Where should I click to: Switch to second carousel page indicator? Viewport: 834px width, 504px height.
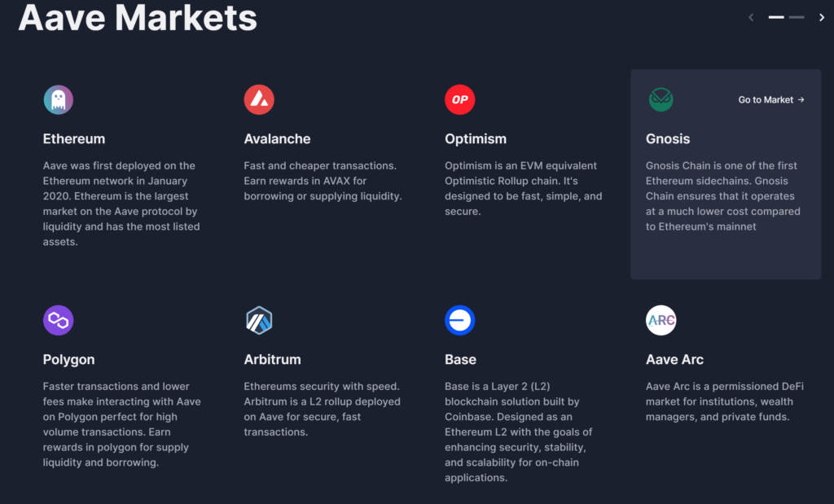[797, 18]
